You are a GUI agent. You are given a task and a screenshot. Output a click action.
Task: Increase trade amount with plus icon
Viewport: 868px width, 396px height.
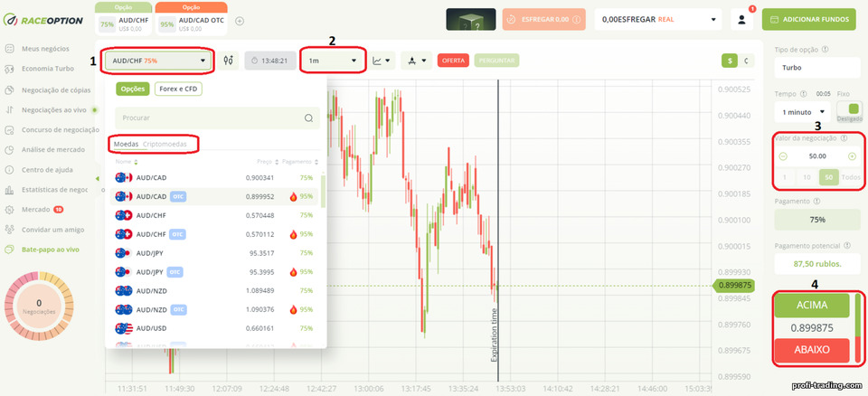(x=852, y=156)
